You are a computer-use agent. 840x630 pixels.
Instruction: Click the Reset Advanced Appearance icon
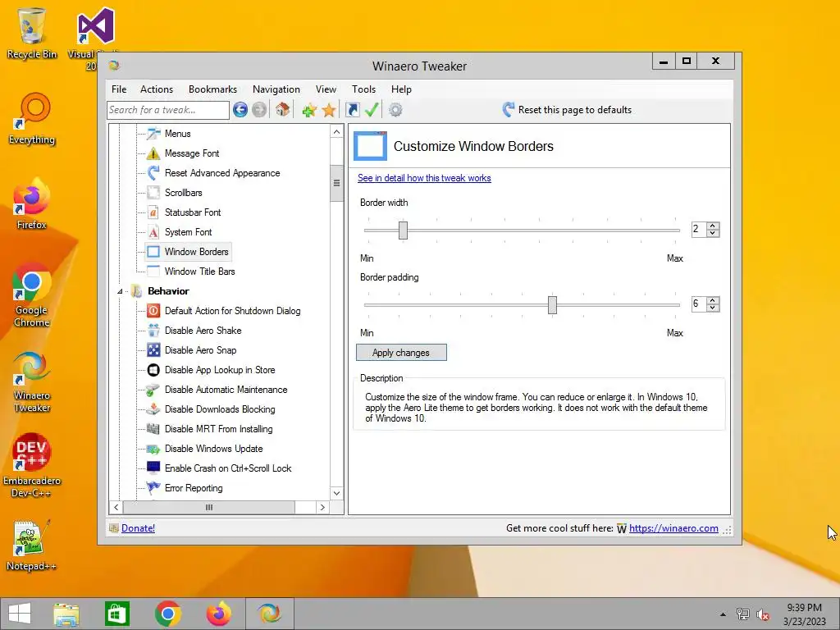tap(153, 172)
